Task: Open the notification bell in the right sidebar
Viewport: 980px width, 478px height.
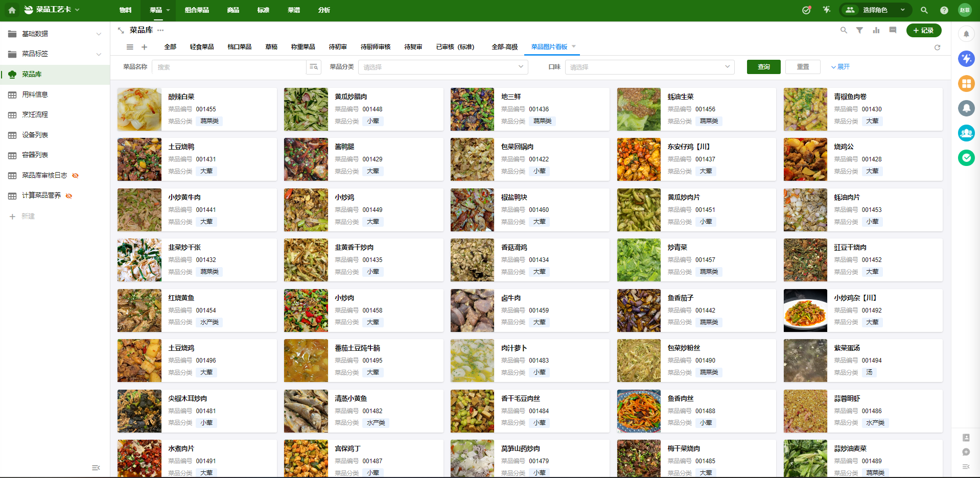Action: tap(966, 34)
